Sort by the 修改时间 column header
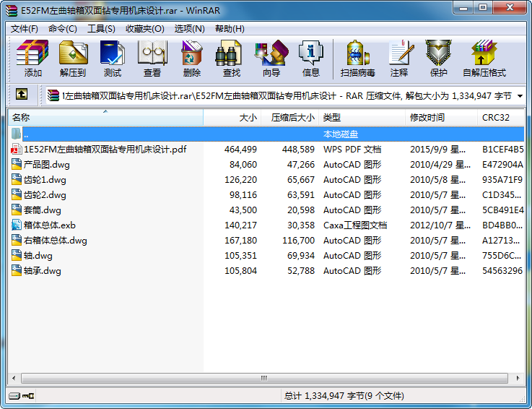The width and height of the screenshot is (532, 409). point(442,118)
